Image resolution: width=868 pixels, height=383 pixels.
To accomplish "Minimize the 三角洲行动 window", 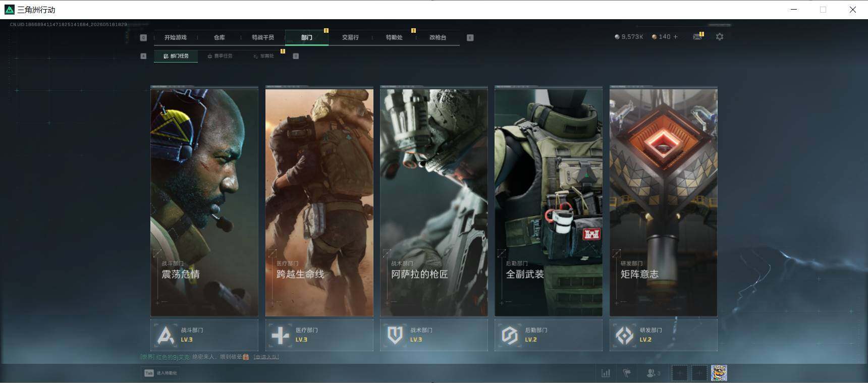I will click(794, 10).
